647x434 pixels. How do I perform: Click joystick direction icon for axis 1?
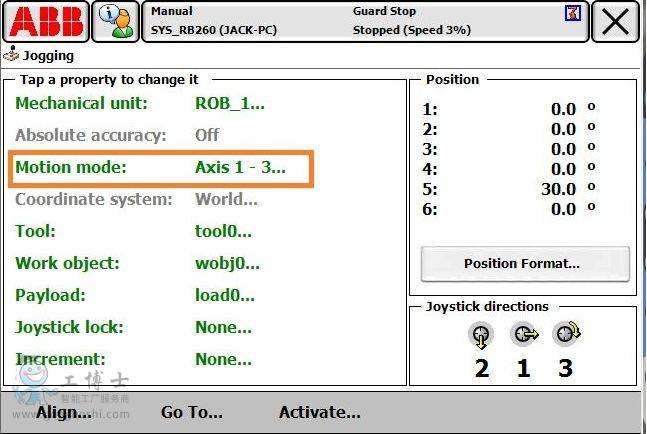[x=523, y=336]
